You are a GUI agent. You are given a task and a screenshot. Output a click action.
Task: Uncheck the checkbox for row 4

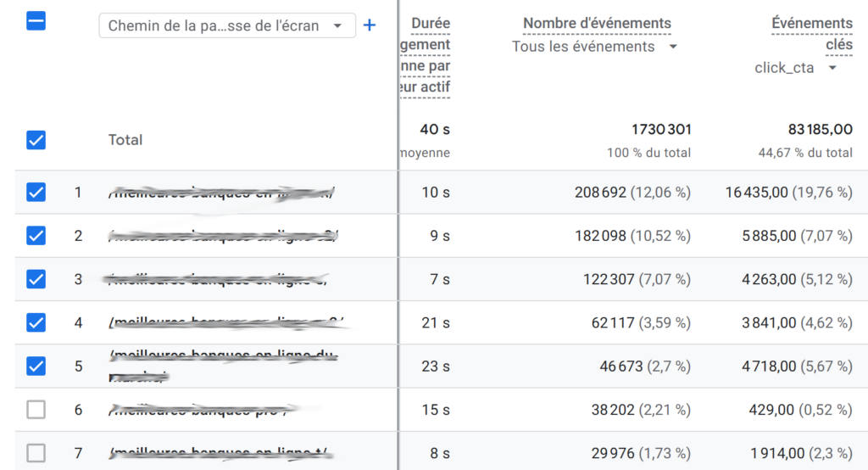[x=36, y=322]
